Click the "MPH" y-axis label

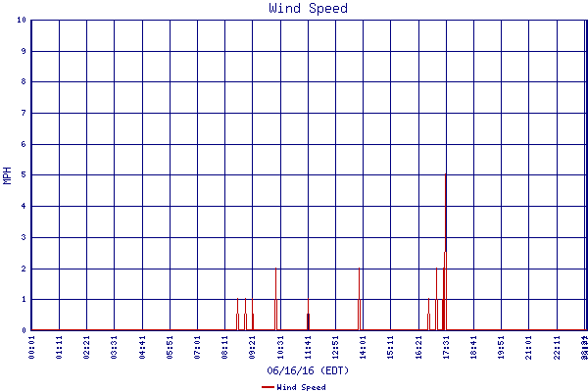[7, 175]
